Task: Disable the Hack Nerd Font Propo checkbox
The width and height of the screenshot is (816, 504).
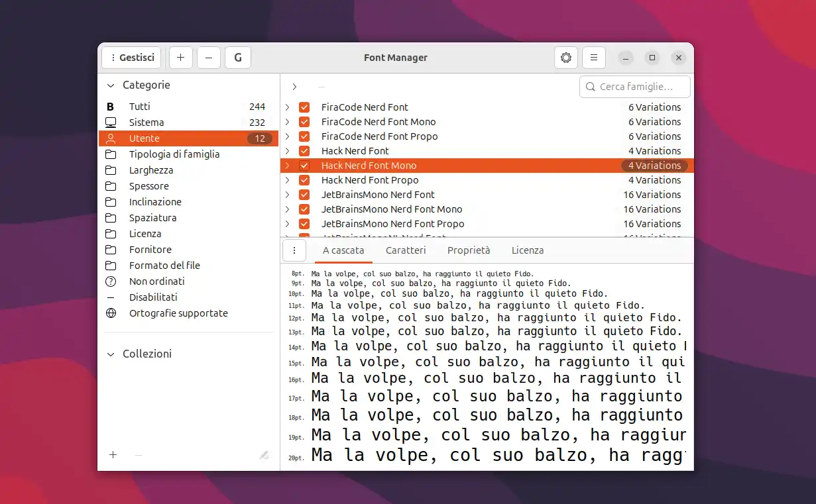Action: [304, 179]
